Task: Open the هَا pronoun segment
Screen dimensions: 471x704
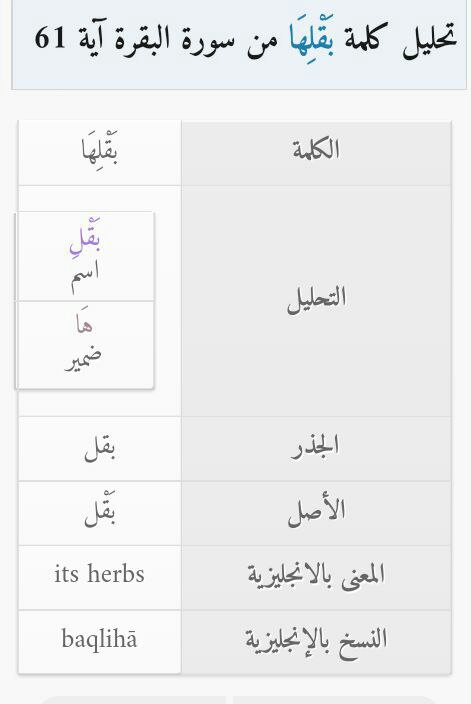Action: coord(85,324)
